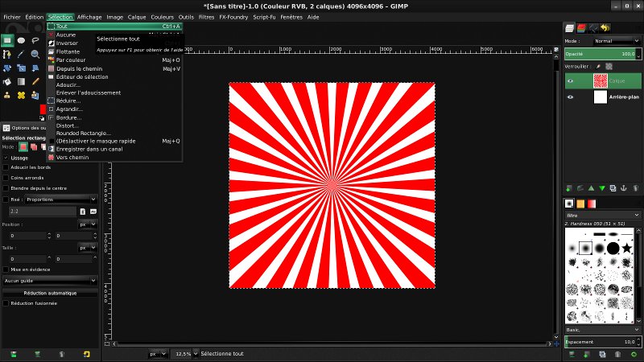Open the Taille unit dropdown
The width and height of the screenshot is (644, 362).
pyautogui.click(x=88, y=248)
